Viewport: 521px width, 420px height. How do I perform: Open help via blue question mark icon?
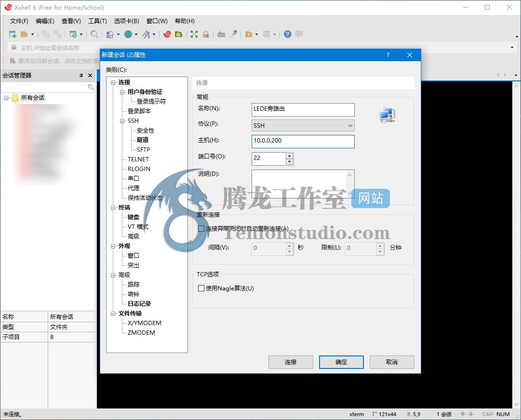pos(288,34)
